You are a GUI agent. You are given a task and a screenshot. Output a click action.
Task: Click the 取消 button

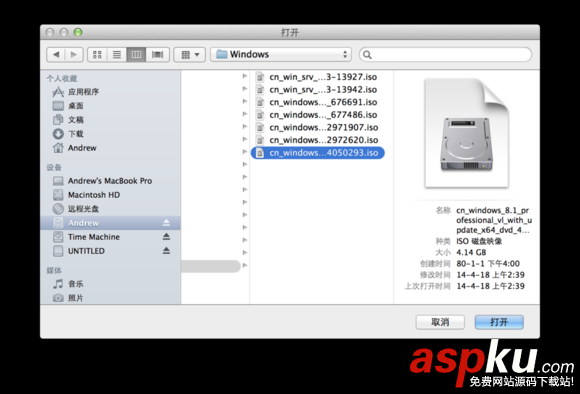pos(440,322)
